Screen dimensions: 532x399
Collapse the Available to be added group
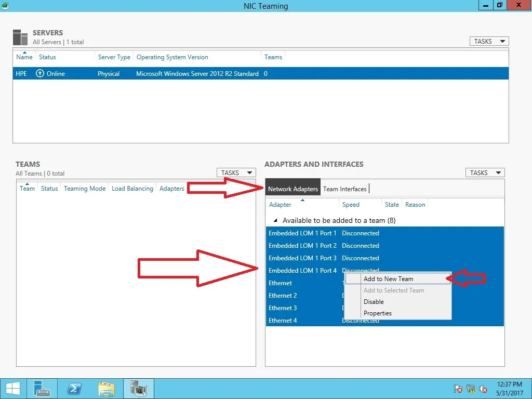275,220
